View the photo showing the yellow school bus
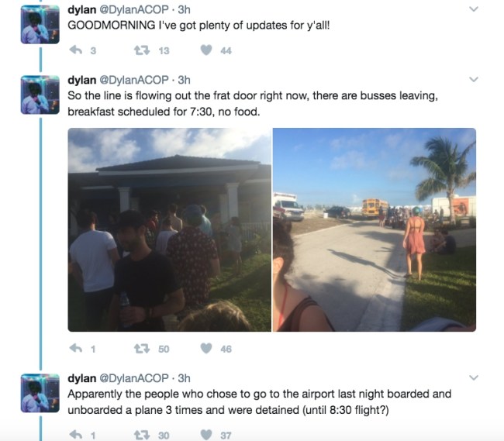The width and height of the screenshot is (504, 441). pyautogui.click(x=375, y=229)
